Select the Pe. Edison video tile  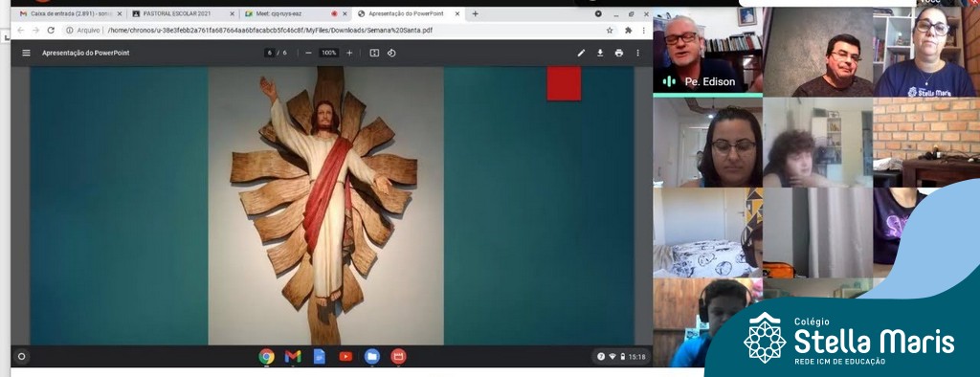pyautogui.click(x=707, y=52)
